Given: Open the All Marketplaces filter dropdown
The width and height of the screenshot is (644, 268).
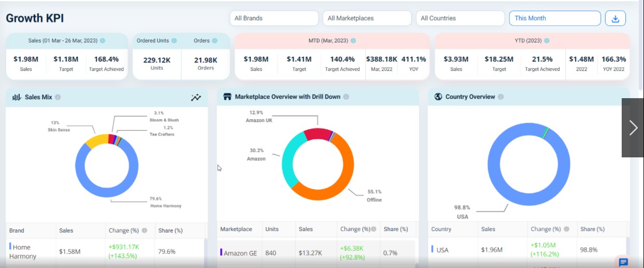Looking at the screenshot, I should coord(367,18).
